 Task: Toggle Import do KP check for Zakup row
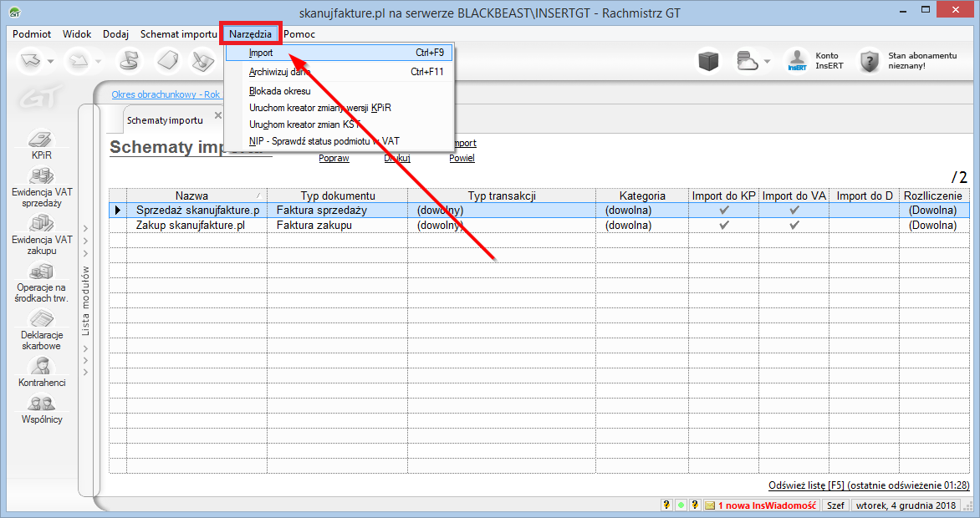(x=724, y=226)
